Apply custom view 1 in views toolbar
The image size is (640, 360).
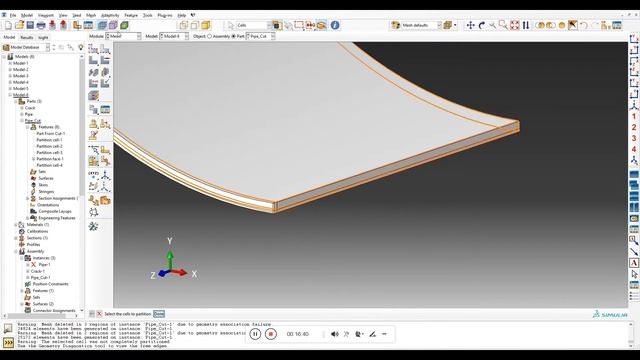634,117
